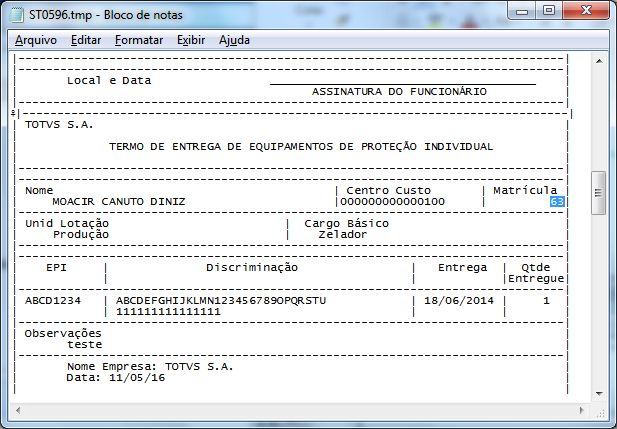Screen dimensions: 617x429
Task: Close the ST0596.tmp Notepad window
Action: [x=586, y=11]
